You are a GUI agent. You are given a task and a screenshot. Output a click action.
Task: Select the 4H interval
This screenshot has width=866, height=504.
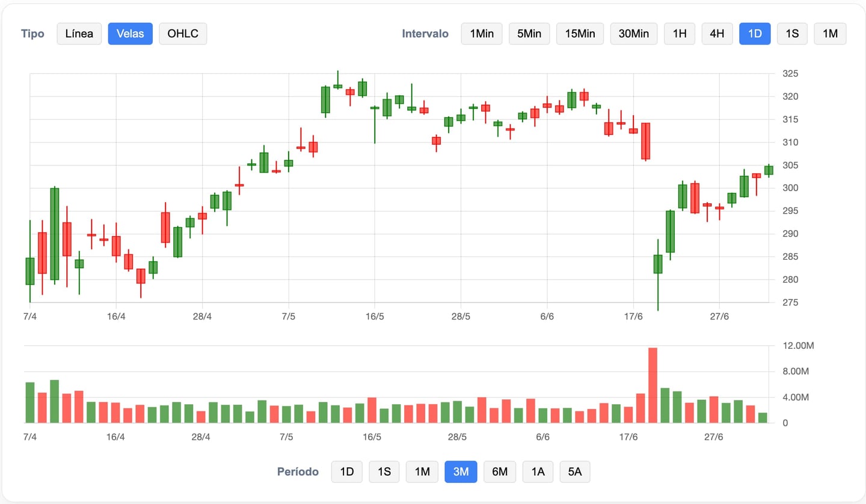[x=717, y=34]
